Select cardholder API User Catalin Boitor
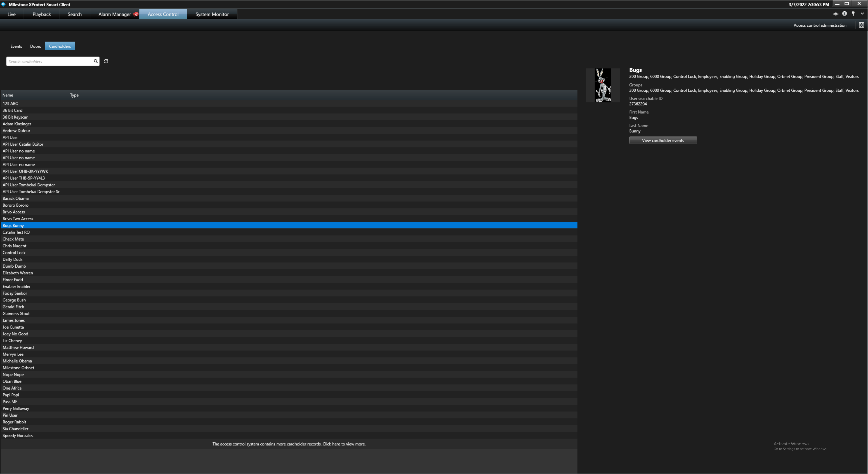868x474 pixels. pyautogui.click(x=289, y=144)
